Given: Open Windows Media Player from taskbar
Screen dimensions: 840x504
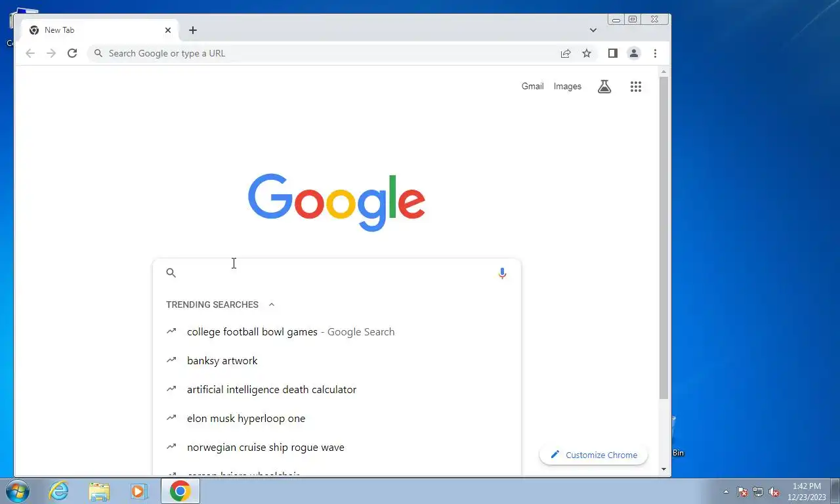Looking at the screenshot, I should tap(138, 491).
